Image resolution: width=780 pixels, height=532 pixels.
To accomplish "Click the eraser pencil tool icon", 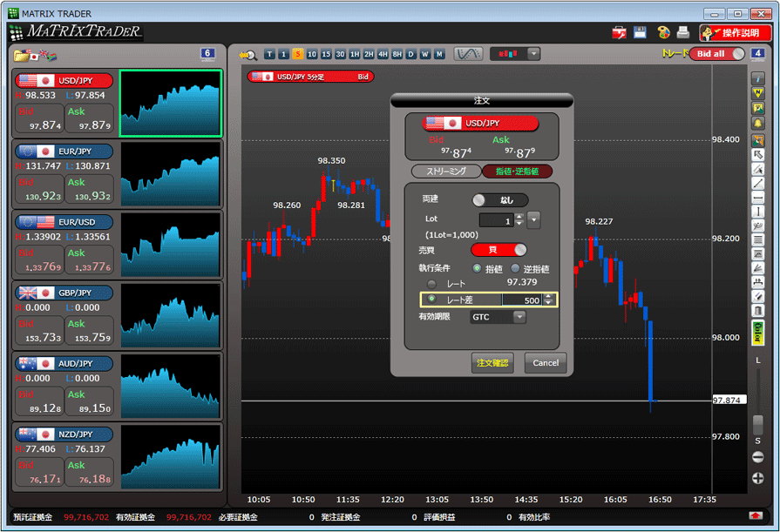I will click(757, 297).
